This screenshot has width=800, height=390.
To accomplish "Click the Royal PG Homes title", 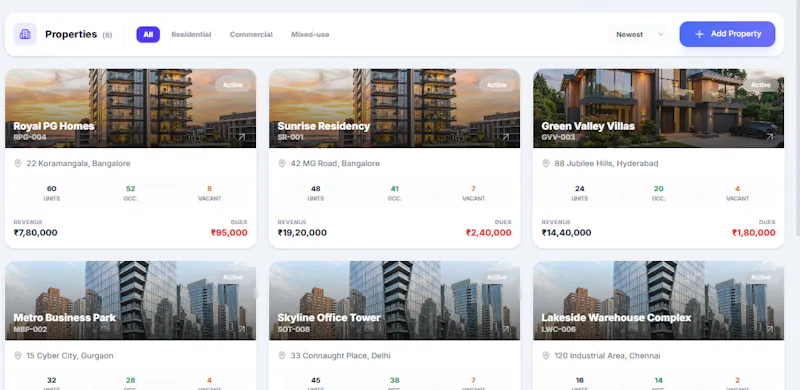I will [54, 126].
